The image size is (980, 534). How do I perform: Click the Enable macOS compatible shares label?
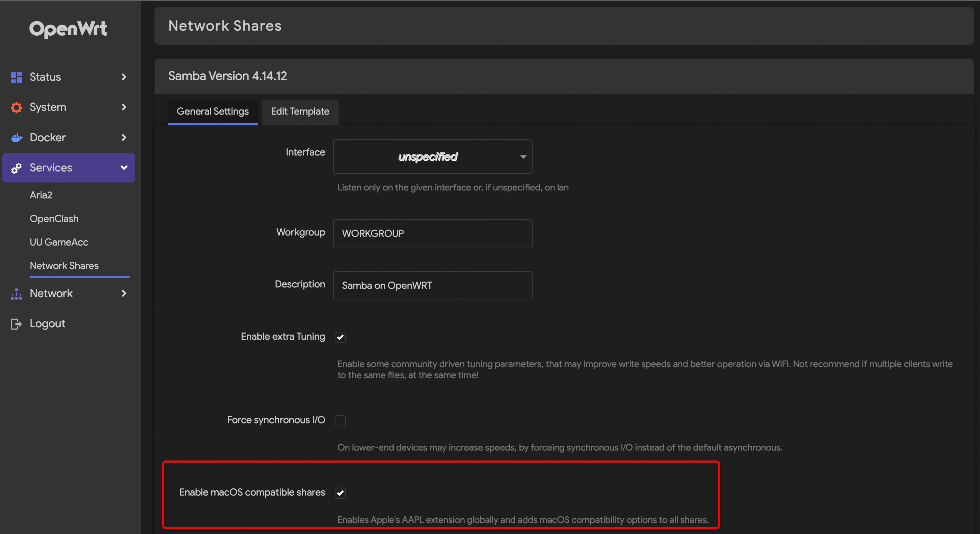coord(252,492)
